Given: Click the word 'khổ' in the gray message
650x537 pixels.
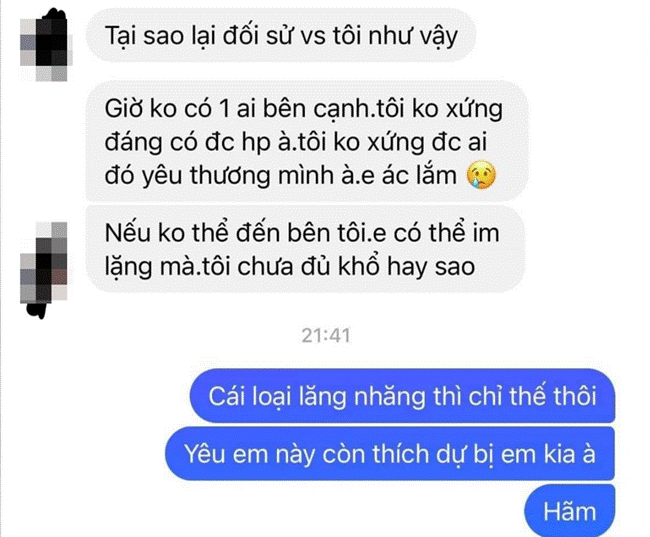Looking at the screenshot, I should [359, 265].
